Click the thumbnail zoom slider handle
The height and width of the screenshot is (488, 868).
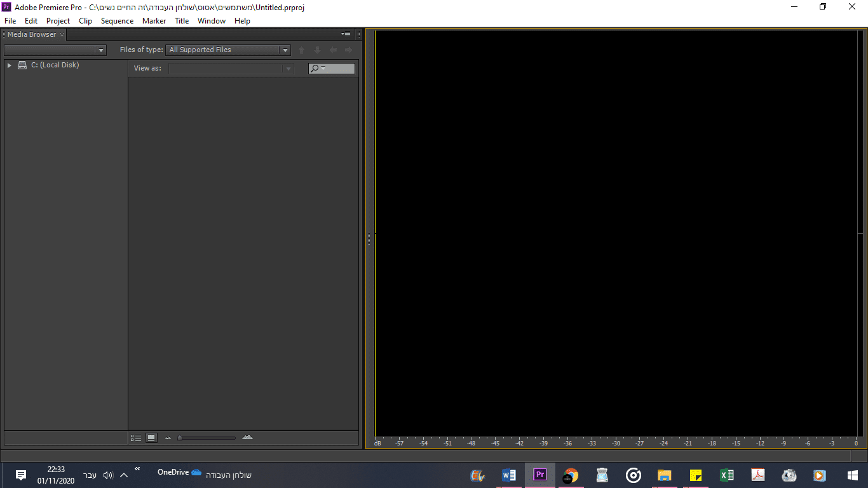pos(180,438)
